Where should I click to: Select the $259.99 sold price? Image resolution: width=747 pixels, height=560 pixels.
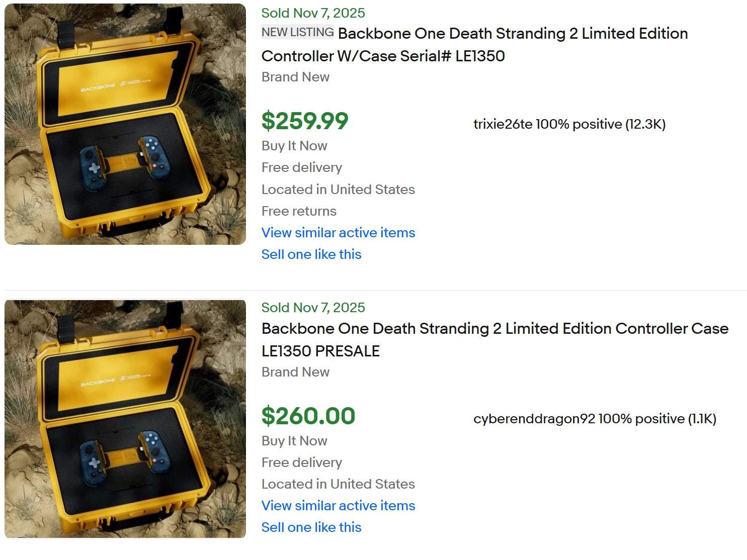(x=304, y=121)
